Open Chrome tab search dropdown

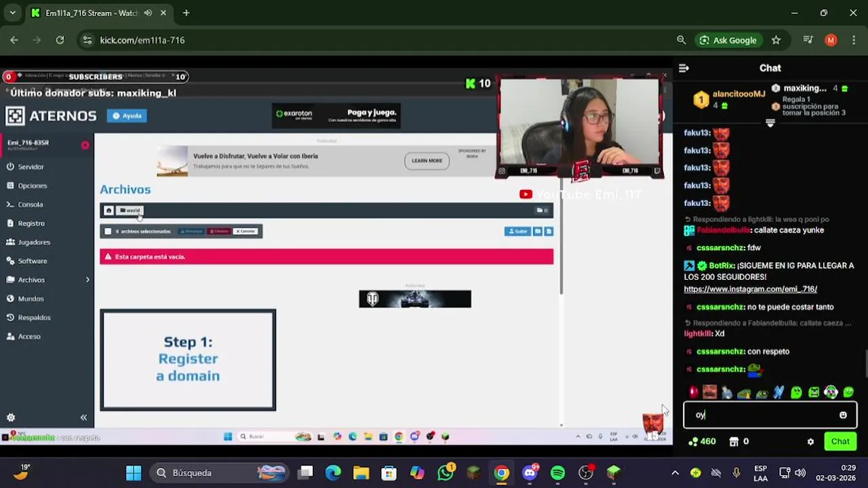point(12,13)
